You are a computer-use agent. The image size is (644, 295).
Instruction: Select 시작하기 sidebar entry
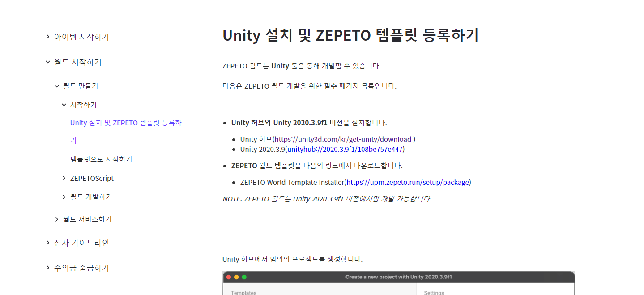[83, 105]
